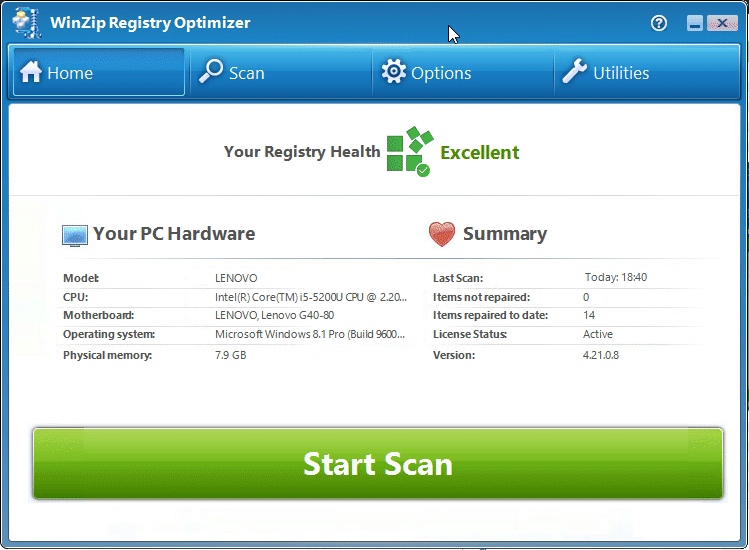This screenshot has width=749, height=550.
Task: Click the gear icon for Options
Action: click(394, 72)
